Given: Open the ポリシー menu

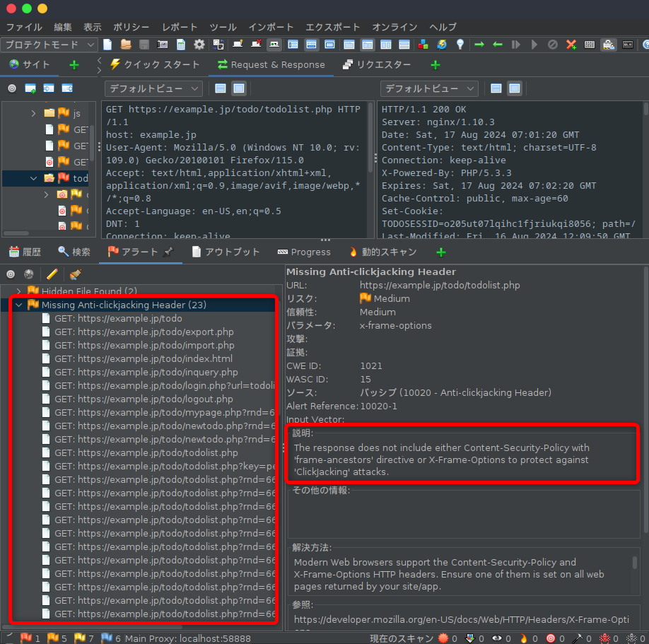Looking at the screenshot, I should 131,28.
